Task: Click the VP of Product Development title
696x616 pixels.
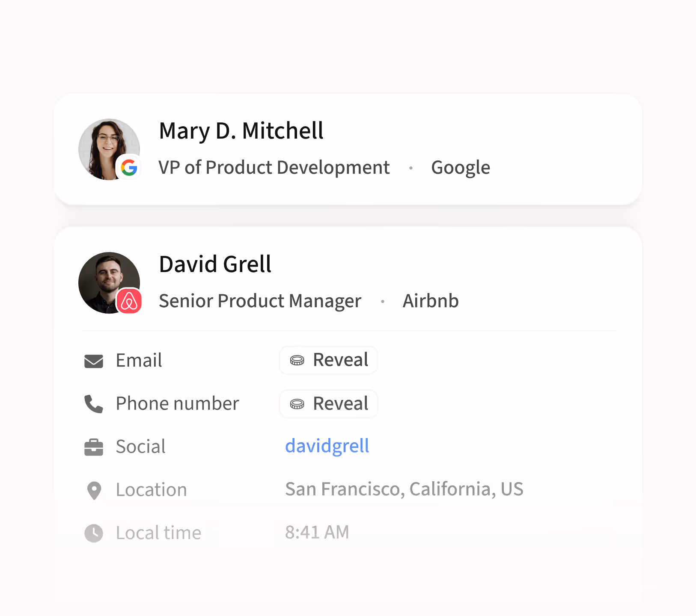Action: pos(274,168)
